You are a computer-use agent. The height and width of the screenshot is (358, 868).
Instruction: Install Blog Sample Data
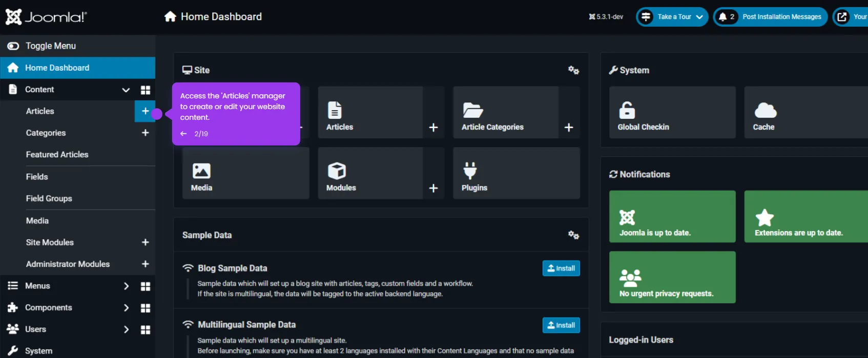561,268
